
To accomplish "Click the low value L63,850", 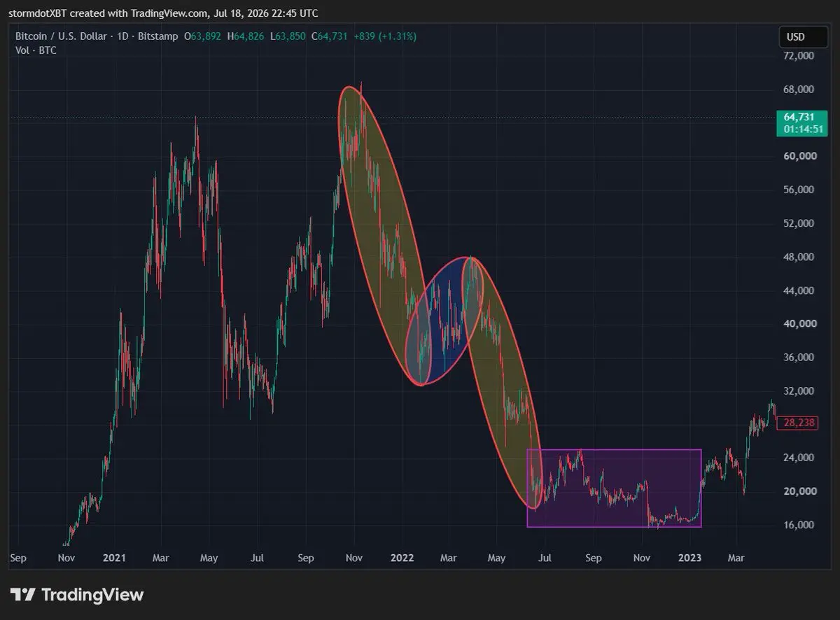I will [x=288, y=36].
